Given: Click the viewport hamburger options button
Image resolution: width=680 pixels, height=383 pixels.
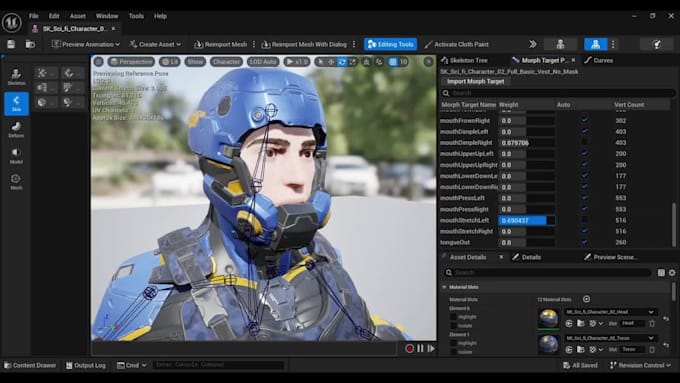Looking at the screenshot, I should (x=98, y=62).
